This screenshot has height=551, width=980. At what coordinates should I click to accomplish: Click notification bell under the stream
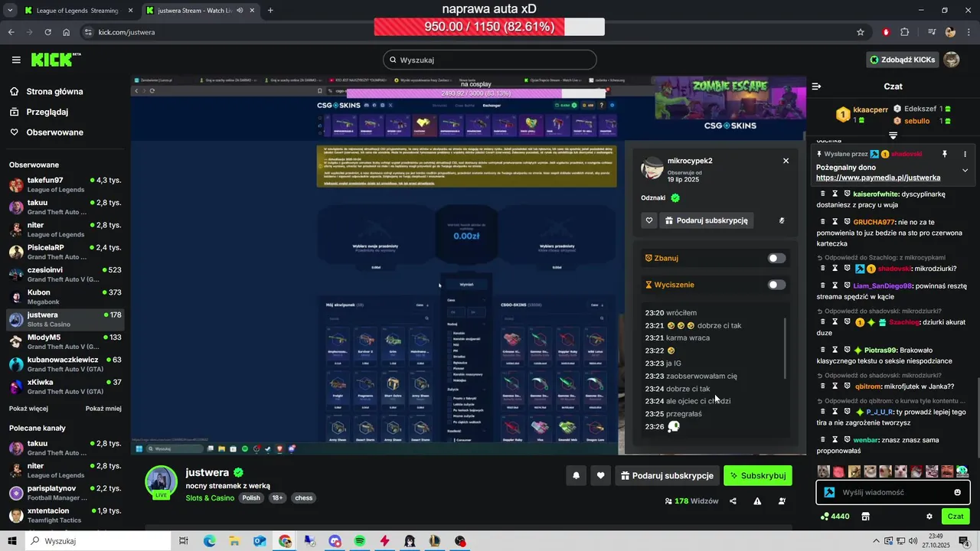[576, 476]
